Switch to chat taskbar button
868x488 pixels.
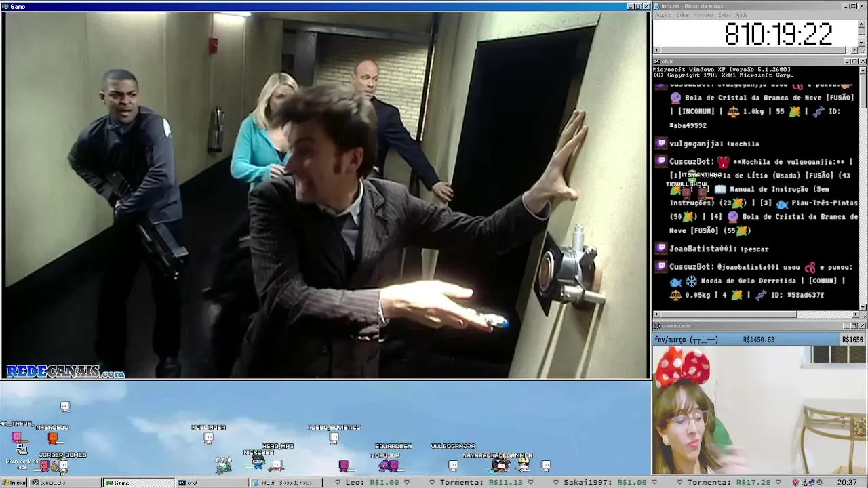pyautogui.click(x=212, y=483)
